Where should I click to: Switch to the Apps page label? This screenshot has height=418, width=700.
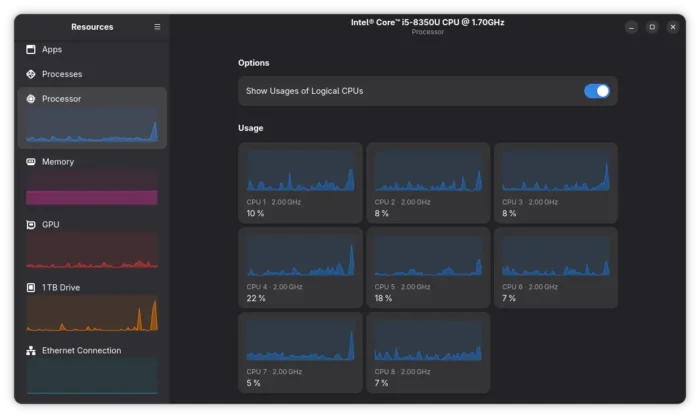[x=52, y=49]
